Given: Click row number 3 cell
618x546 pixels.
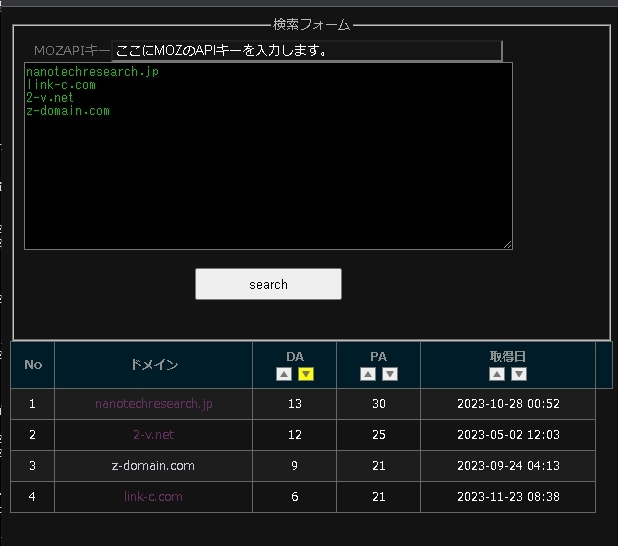Looking at the screenshot, I should [x=33, y=466].
